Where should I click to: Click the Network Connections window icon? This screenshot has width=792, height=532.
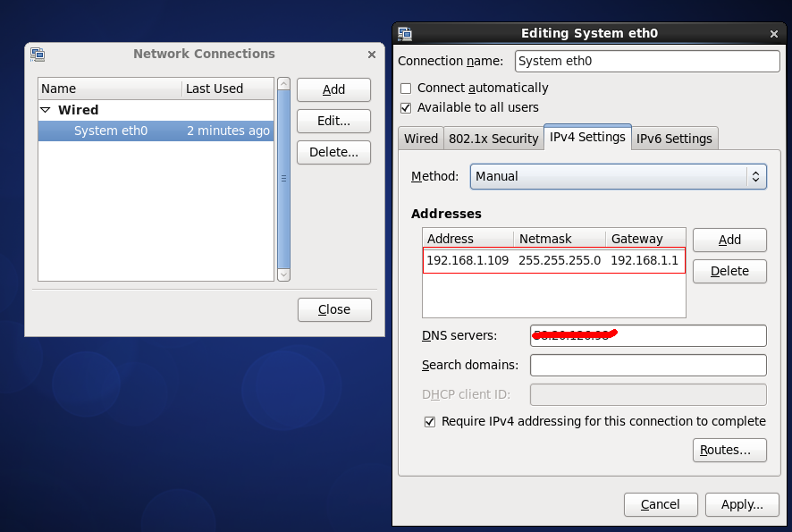(x=38, y=54)
